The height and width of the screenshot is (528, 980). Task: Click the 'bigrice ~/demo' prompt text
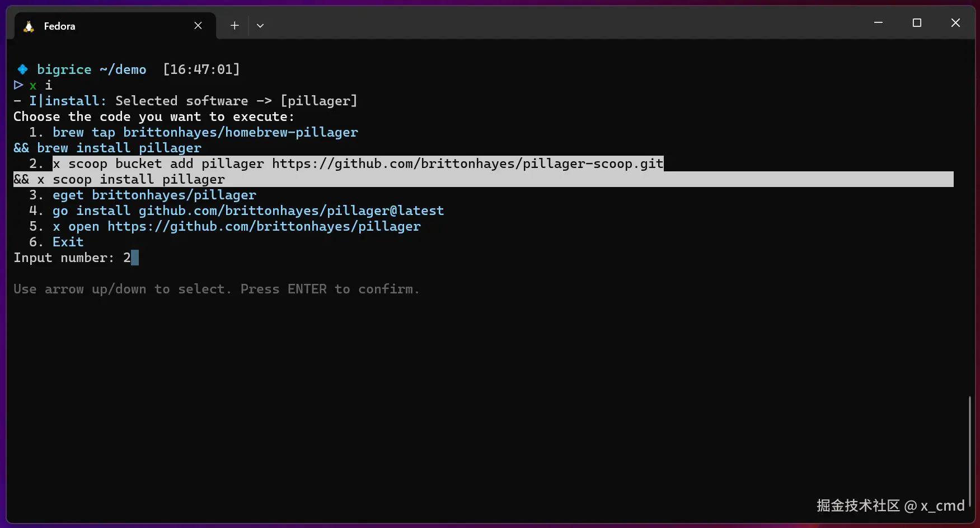pyautogui.click(x=92, y=69)
